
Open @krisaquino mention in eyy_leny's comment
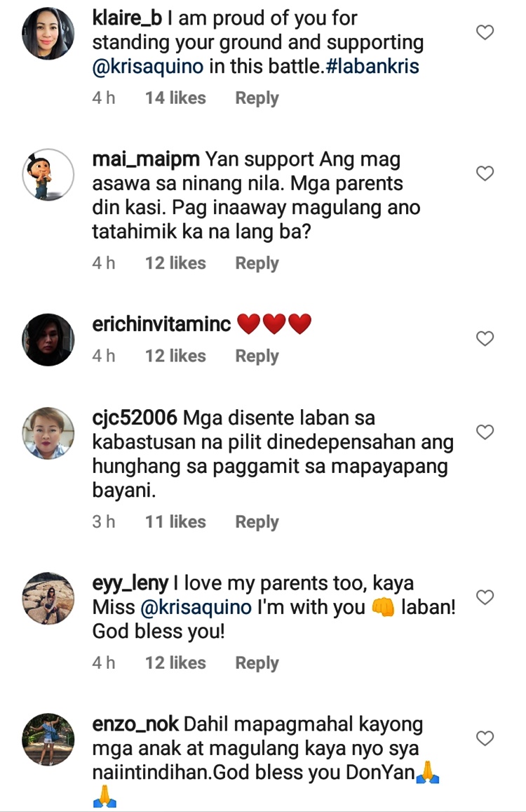(196, 608)
